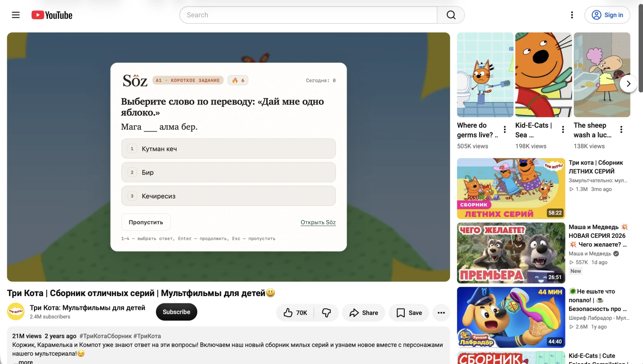Screen dimensions: 643x364
Task: Open Шериф Лабрадор 44 мин thumbnail
Action: click(x=511, y=317)
